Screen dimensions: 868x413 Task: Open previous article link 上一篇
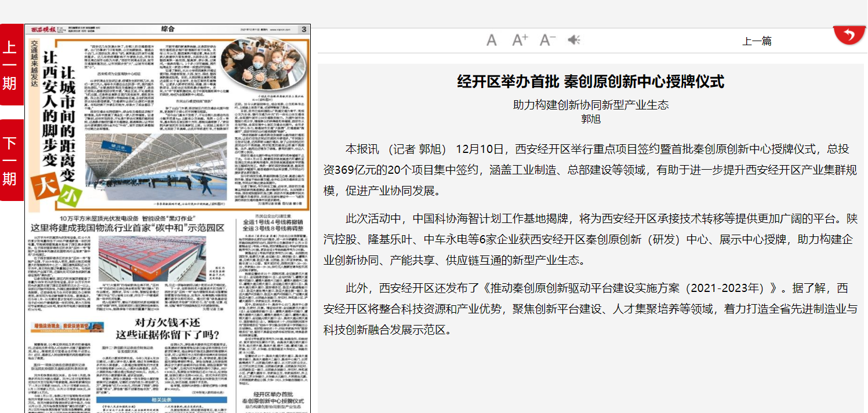757,41
